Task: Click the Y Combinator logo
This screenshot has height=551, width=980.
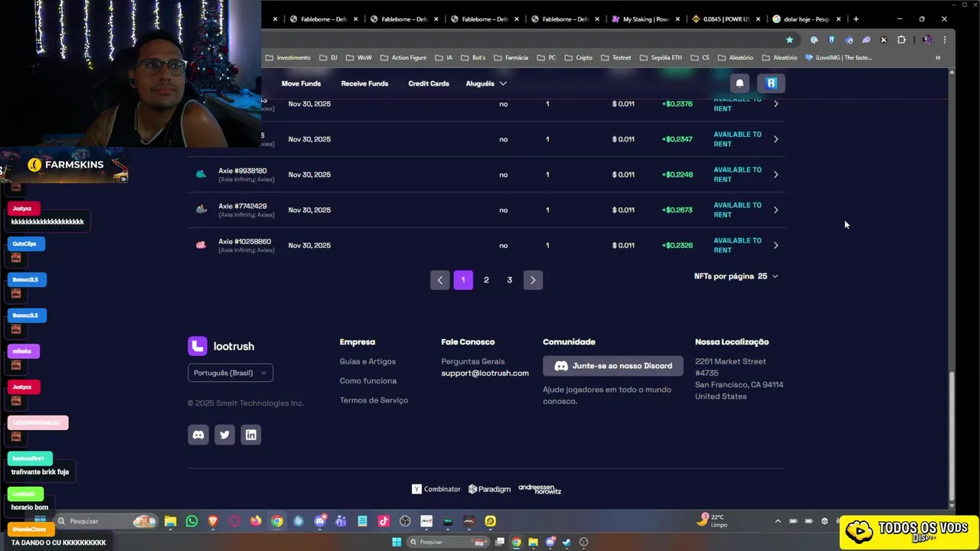Action: pyautogui.click(x=436, y=489)
